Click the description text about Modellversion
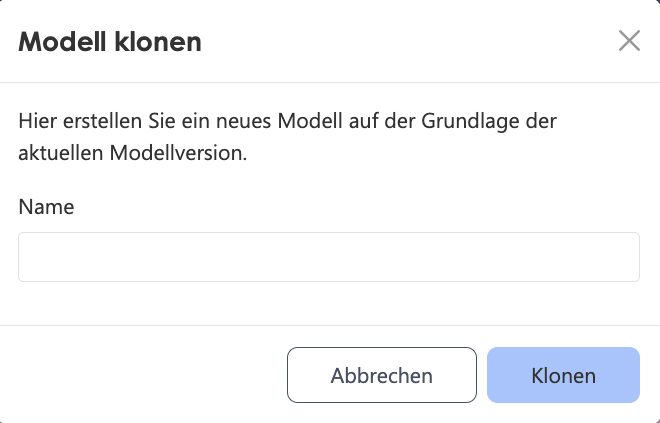Screen dimensions: 660x423 click(x=287, y=137)
